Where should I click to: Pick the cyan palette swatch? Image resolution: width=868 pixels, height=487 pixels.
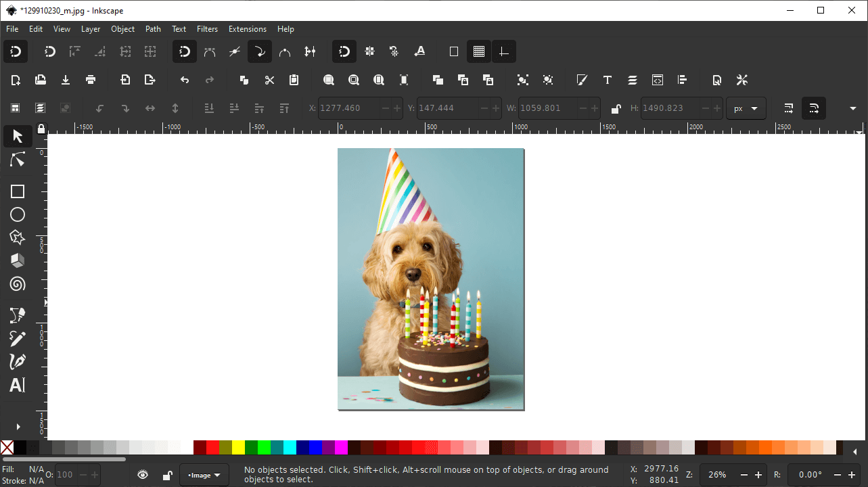[x=290, y=447]
